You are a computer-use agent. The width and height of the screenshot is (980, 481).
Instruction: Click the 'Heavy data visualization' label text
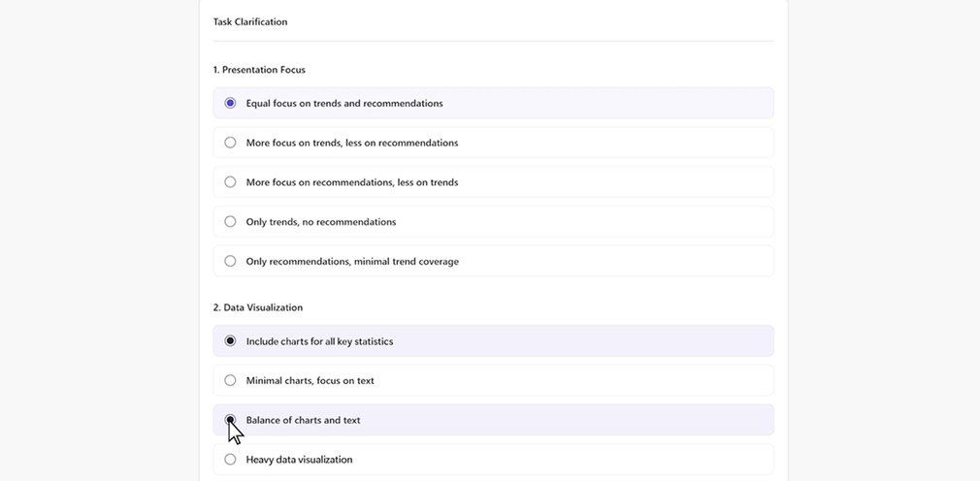(299, 460)
